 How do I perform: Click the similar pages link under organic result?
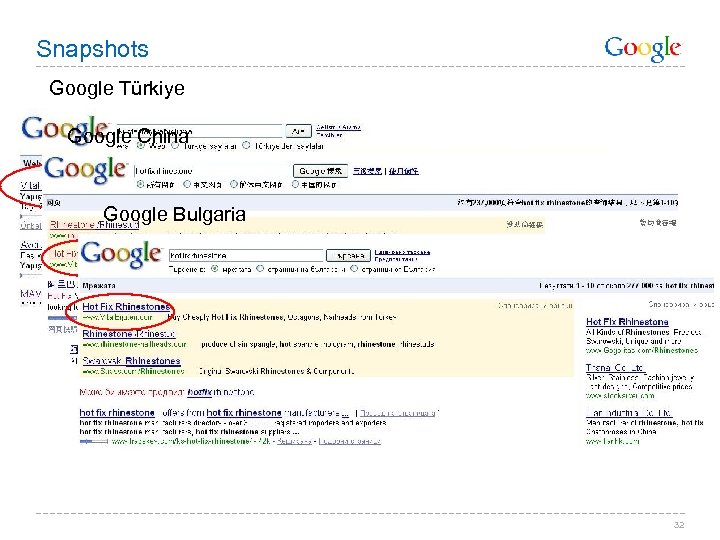(x=349, y=441)
